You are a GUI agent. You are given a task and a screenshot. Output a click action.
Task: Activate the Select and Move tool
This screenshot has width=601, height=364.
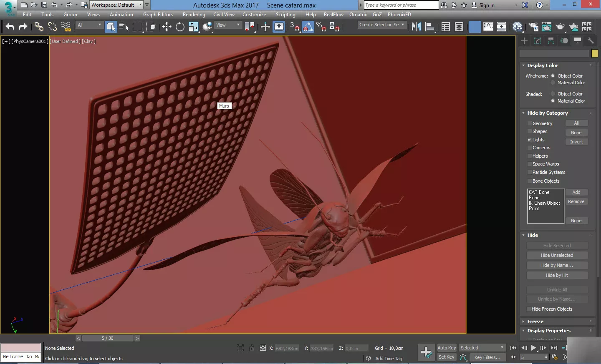coord(167,27)
